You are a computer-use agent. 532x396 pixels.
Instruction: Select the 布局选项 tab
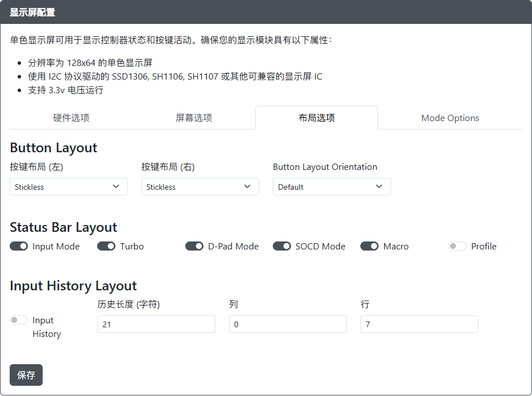pyautogui.click(x=317, y=118)
